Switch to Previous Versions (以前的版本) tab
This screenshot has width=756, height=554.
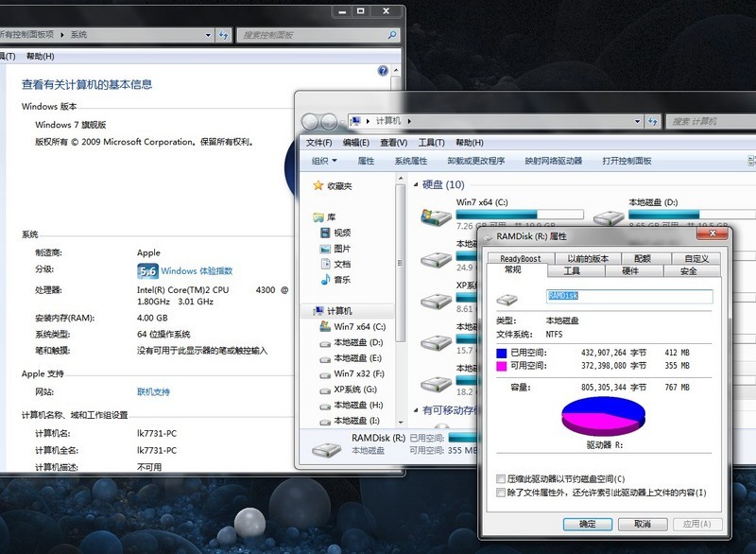[x=588, y=258]
